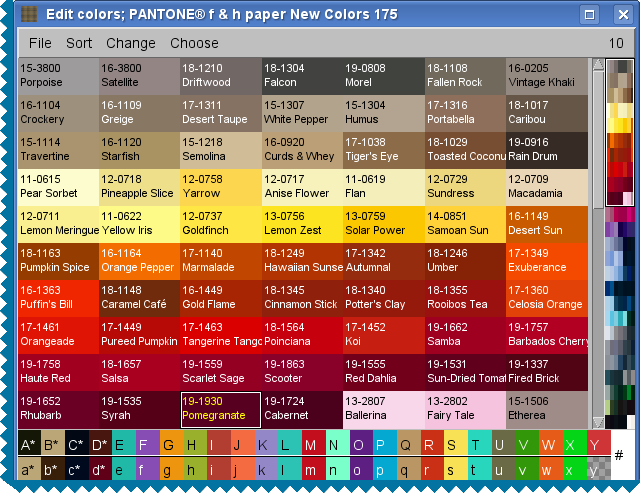The width and height of the screenshot is (640, 493).
Task: Choose the Driftwood color swatch
Action: coord(221,76)
